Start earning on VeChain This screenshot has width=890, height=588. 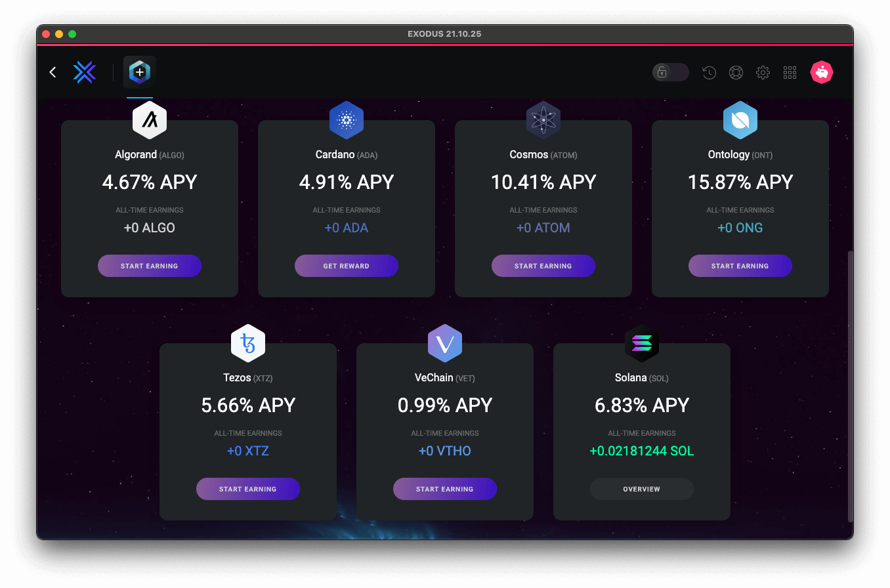click(445, 489)
